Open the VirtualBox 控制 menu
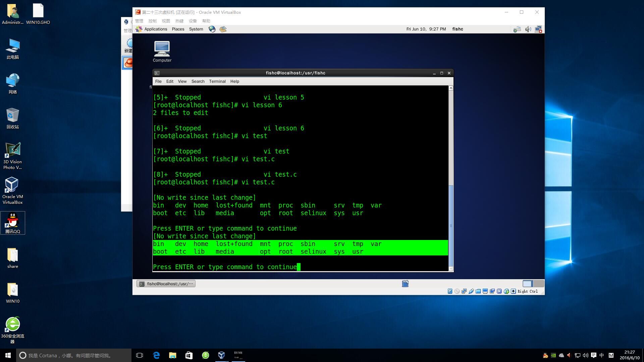 [153, 21]
